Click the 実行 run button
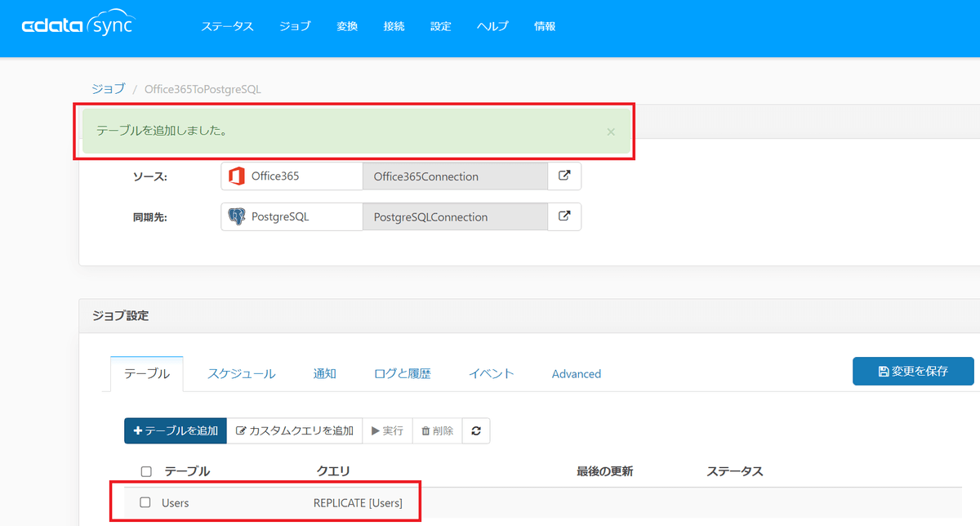The image size is (980, 526). 387,430
